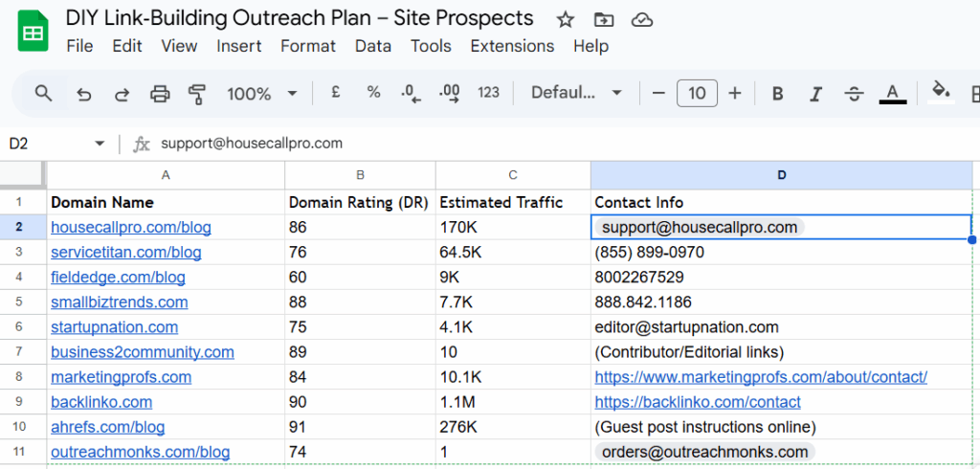The image size is (980, 469).
Task: Open more number formats 123
Action: [x=488, y=93]
